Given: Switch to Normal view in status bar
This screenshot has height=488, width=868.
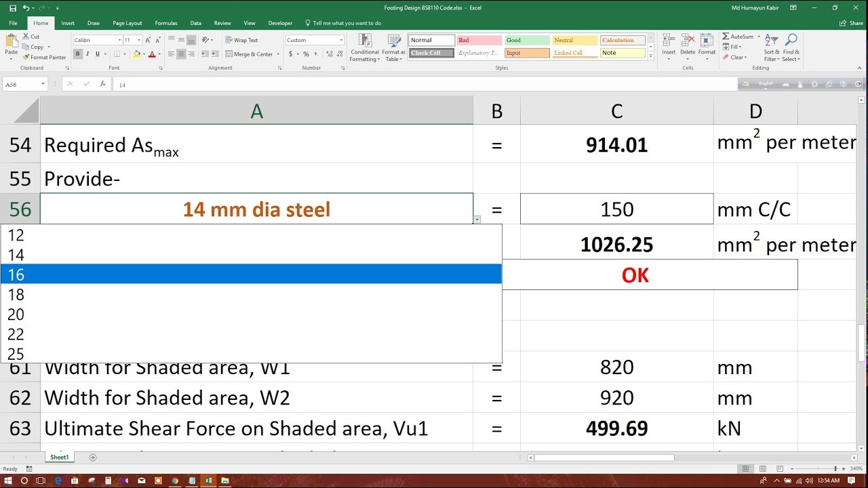Looking at the screenshot, I should coord(746,468).
